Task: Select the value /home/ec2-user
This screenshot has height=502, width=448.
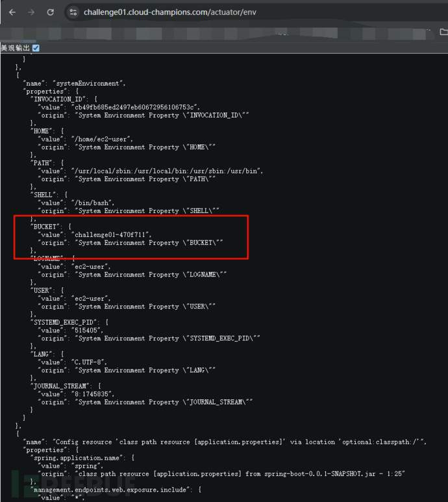Action: coord(101,139)
